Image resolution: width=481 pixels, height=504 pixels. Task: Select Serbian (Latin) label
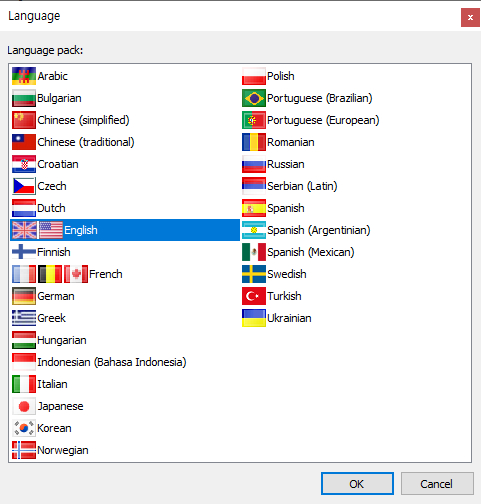tap(302, 186)
